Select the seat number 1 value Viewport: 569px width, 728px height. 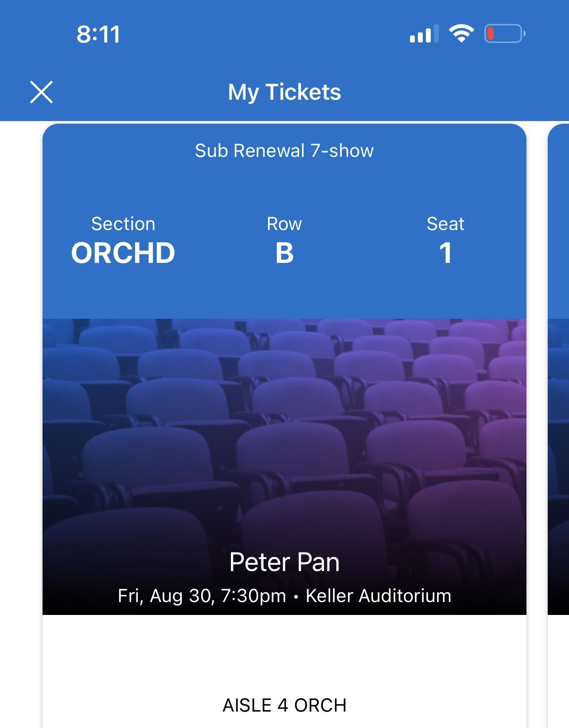445,253
